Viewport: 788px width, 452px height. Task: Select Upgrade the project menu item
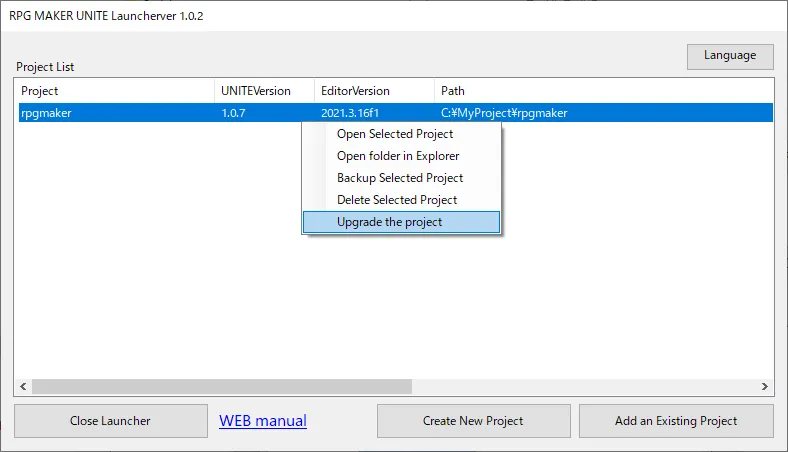pos(389,222)
